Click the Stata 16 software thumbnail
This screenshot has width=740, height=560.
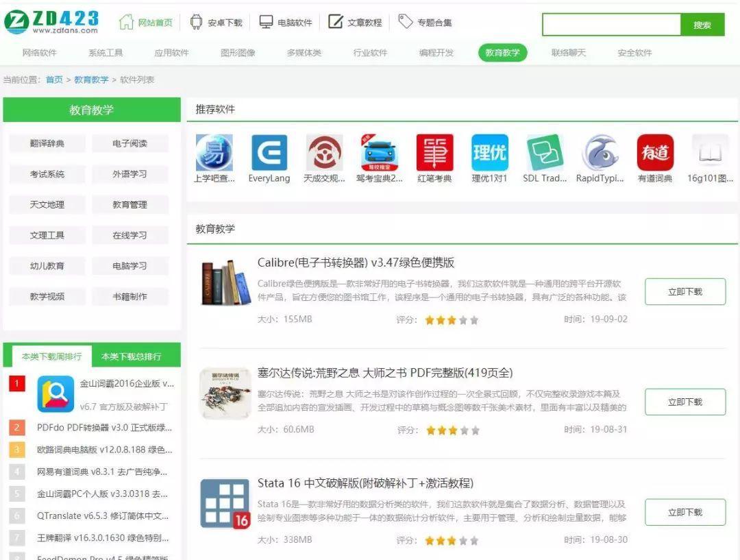[225, 504]
